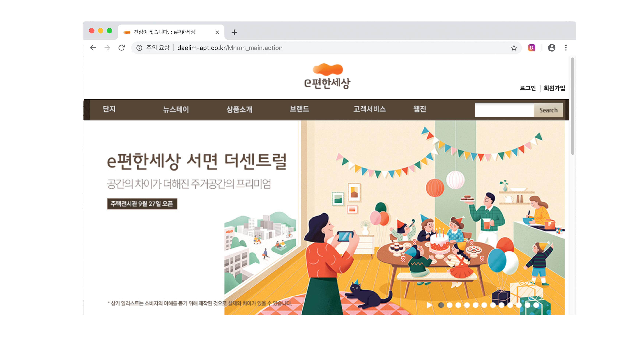The image size is (644, 348).
Task: Select the second carousel indicator dot
Action: point(450,305)
